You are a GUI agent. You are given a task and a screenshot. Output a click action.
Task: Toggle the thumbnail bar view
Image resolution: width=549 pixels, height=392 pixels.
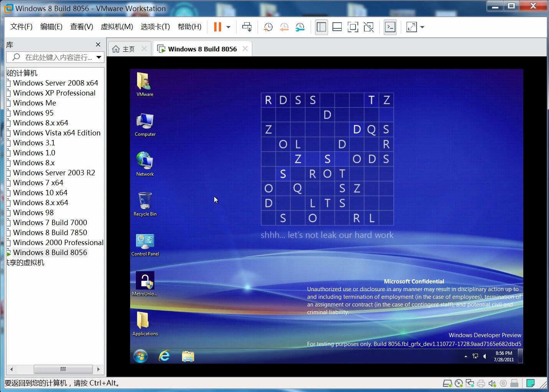click(337, 27)
